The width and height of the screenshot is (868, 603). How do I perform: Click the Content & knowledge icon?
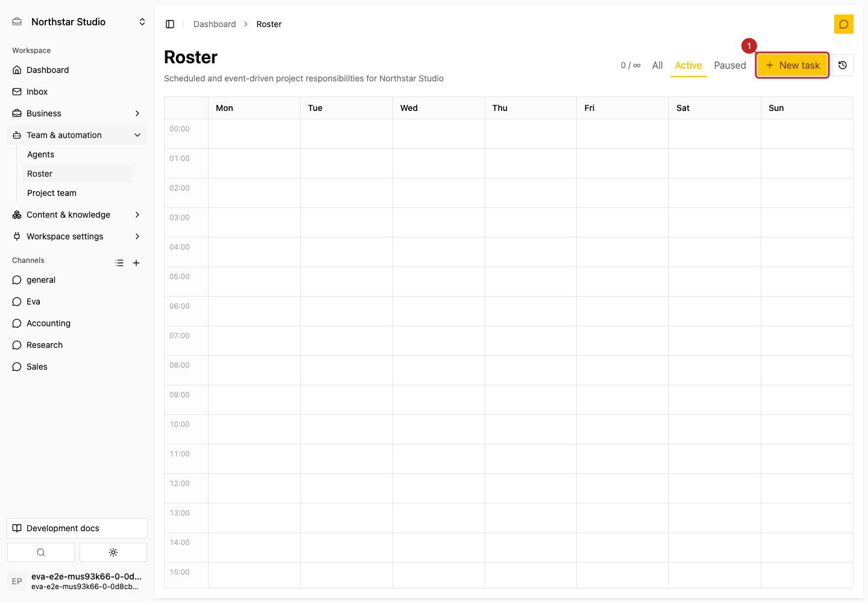point(17,215)
